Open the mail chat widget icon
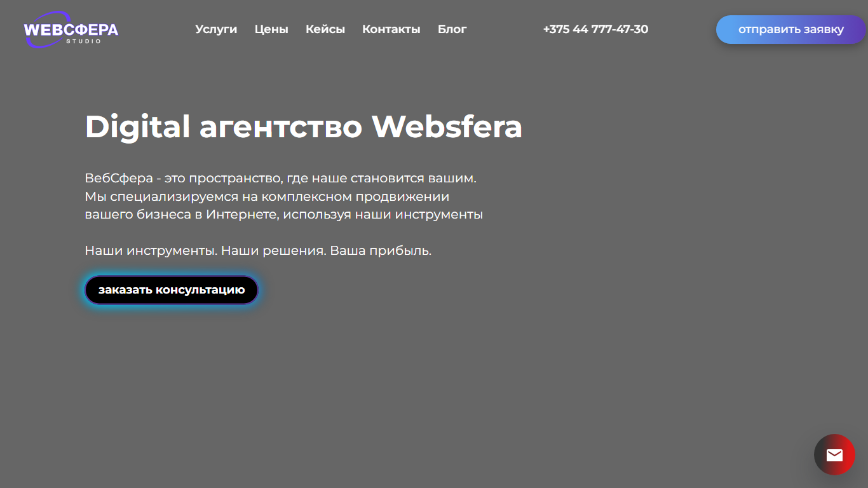This screenshot has height=488, width=868. [x=834, y=454]
